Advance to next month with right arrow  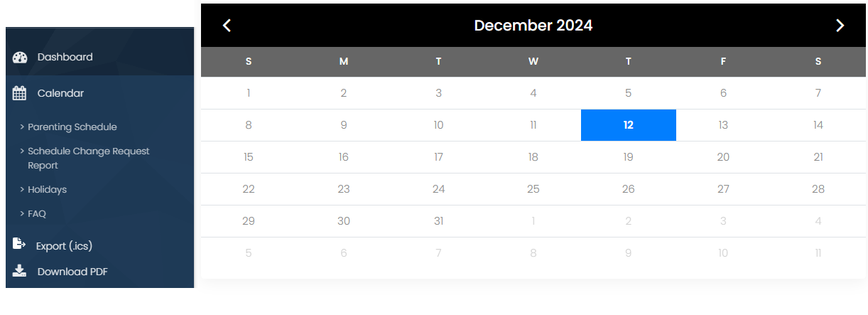tap(840, 26)
